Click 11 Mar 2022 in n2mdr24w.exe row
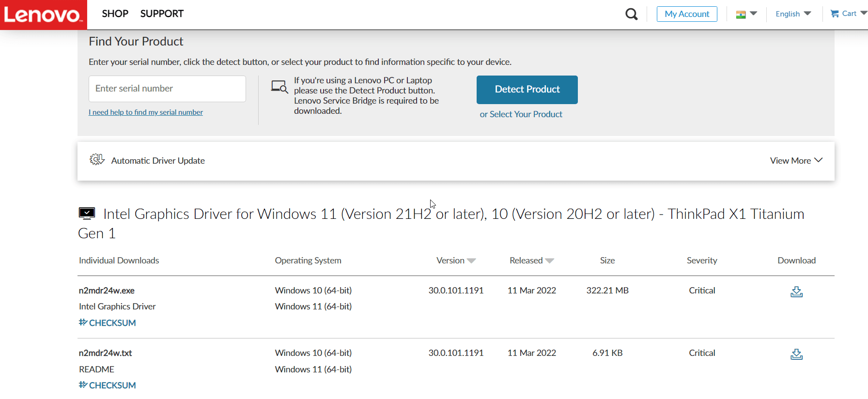The width and height of the screenshot is (868, 399). 532,291
